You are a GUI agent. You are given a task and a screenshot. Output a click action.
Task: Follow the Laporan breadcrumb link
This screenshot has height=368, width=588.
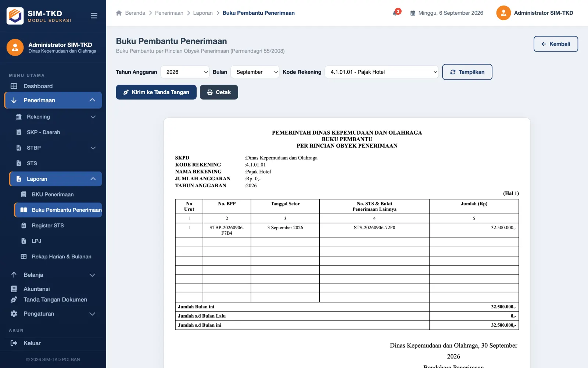(203, 13)
